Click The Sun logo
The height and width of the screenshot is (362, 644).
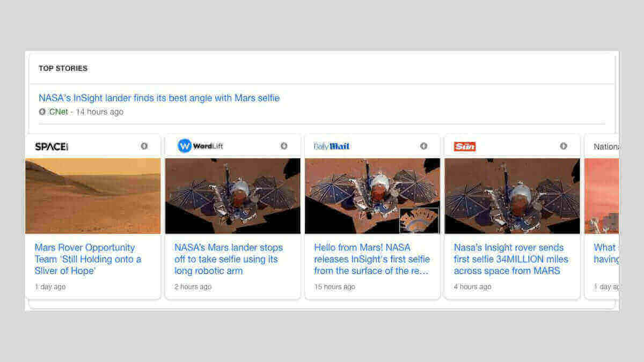465,146
